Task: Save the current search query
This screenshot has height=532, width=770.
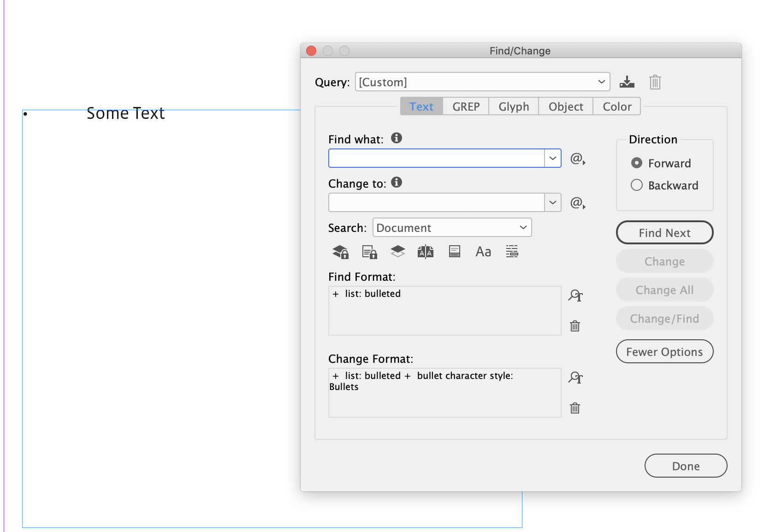Action: click(x=627, y=82)
